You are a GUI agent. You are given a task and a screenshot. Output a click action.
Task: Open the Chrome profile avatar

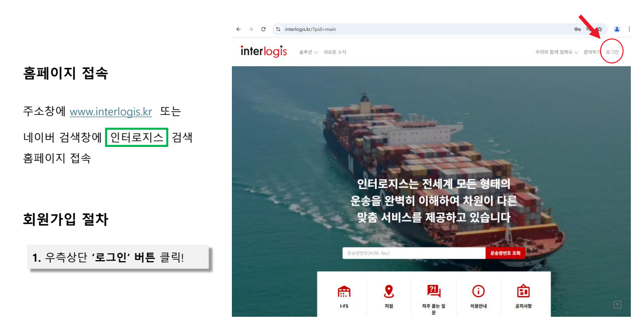617,29
